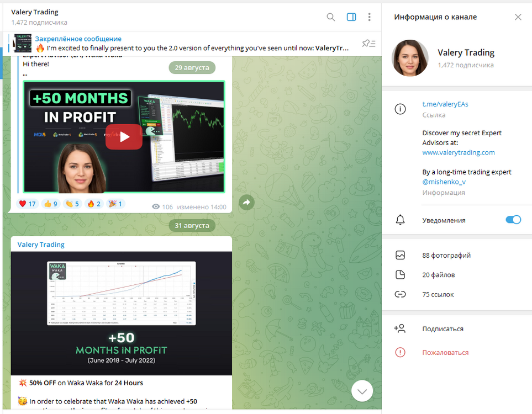This screenshot has width=532, height=414.
Task: Visit www.valerytrading.com
Action: pyautogui.click(x=459, y=152)
